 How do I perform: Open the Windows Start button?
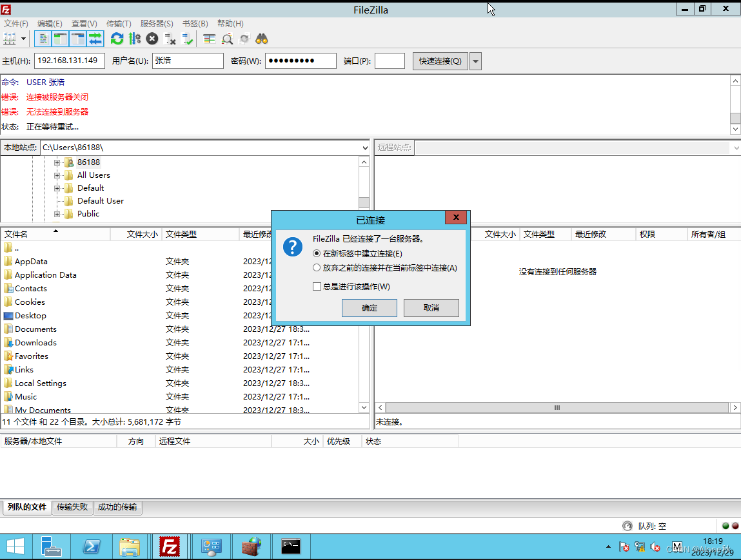15,547
